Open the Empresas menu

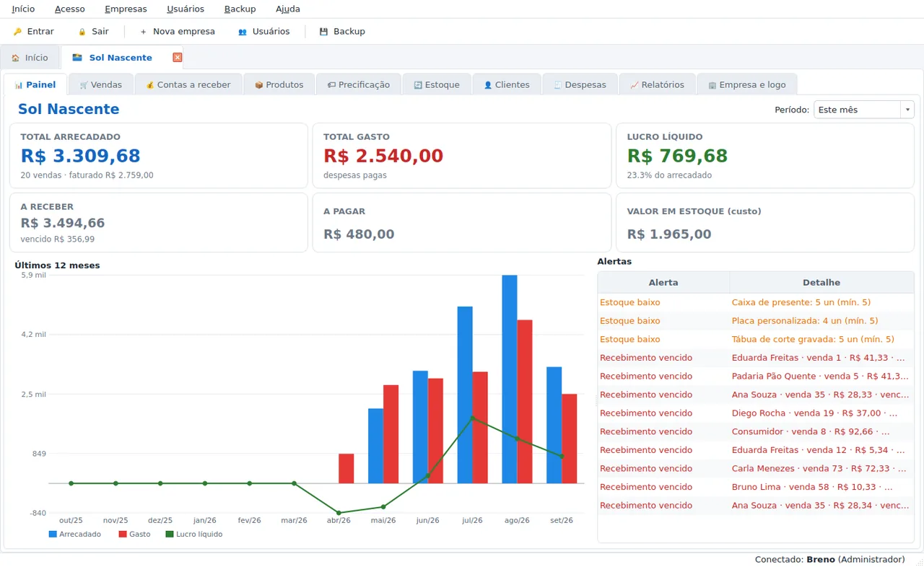point(126,9)
